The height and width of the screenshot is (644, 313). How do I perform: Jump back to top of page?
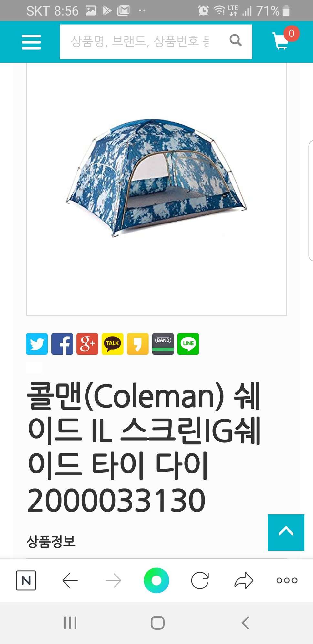pos(286,532)
